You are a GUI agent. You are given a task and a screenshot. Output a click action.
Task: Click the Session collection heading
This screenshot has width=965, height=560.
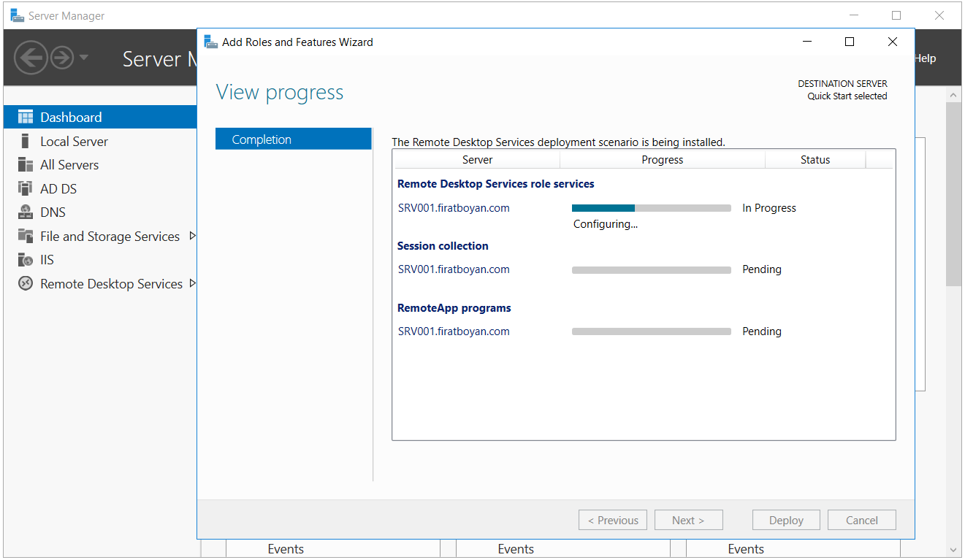point(443,246)
